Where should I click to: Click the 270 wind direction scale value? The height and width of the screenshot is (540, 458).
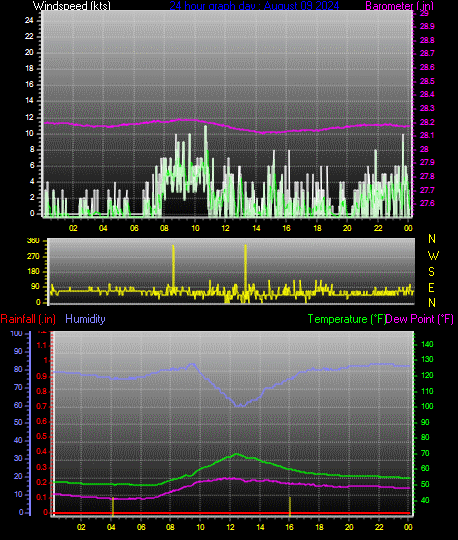click(x=33, y=256)
